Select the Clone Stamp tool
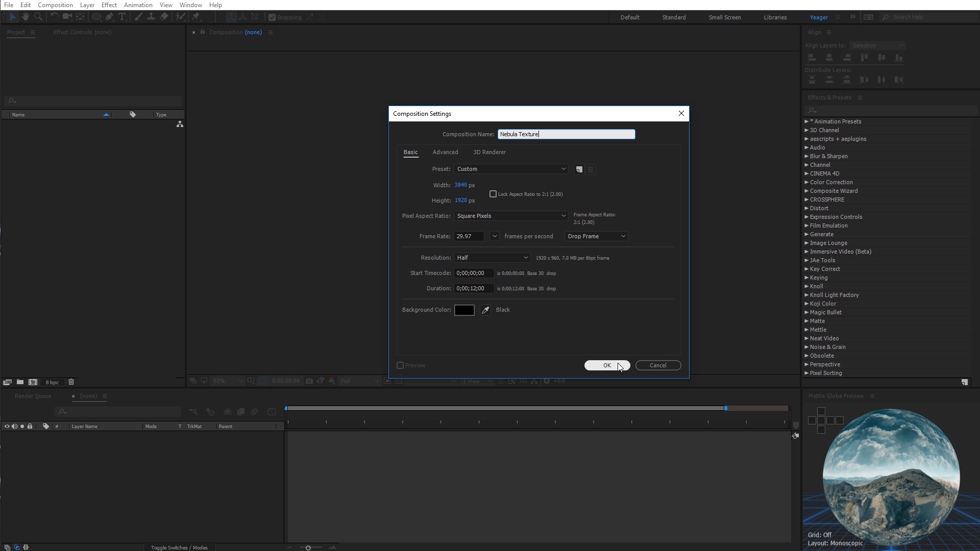Viewport: 980px width, 551px height. click(x=151, y=17)
